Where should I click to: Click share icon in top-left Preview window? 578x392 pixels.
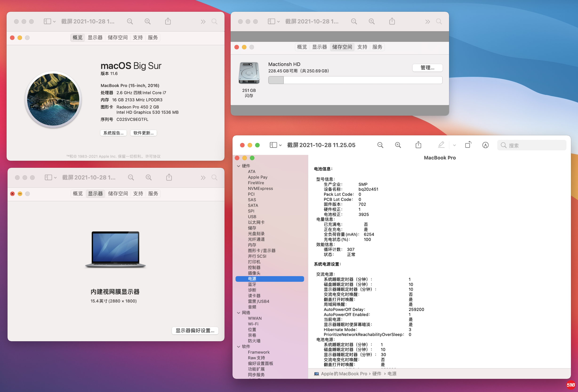click(168, 21)
